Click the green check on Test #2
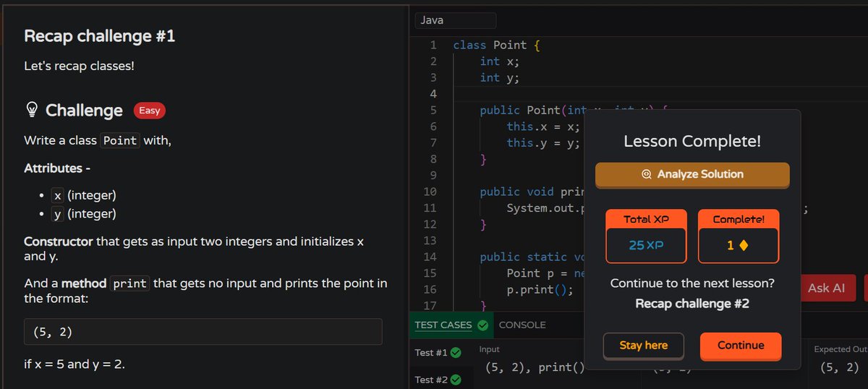Screen dimensions: 868x389 point(456,380)
